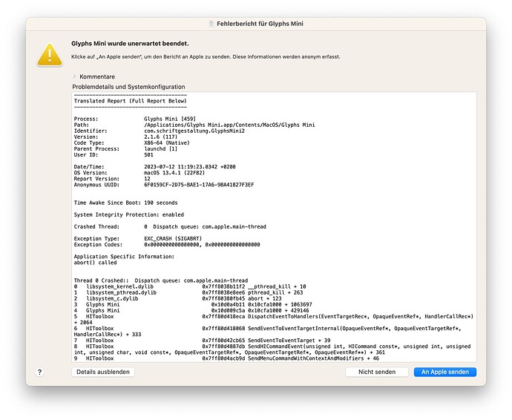
Task: Click the 'Klicke auf An Apple senden' instruction text
Action: pos(206,57)
